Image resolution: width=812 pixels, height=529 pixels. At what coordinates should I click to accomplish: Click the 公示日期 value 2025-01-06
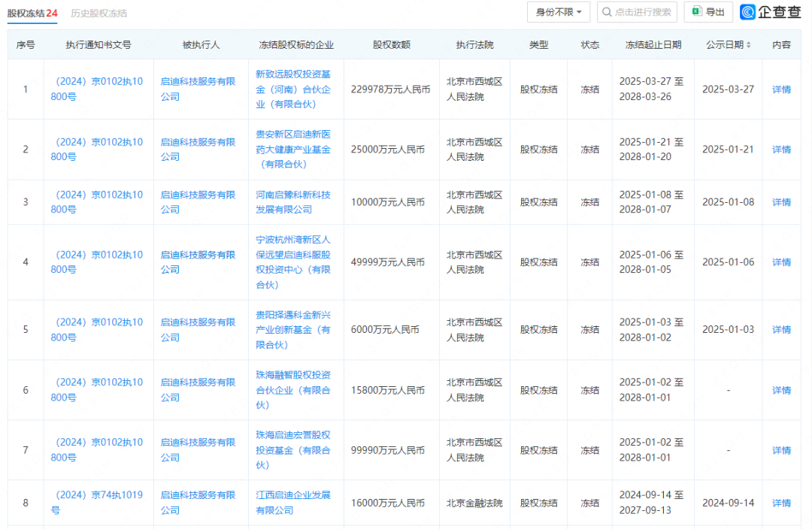pos(728,262)
